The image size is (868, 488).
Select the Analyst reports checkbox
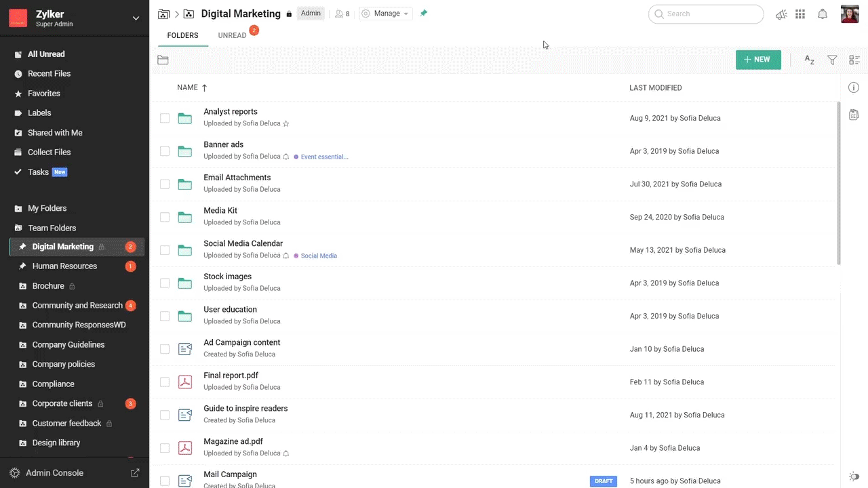pyautogui.click(x=165, y=118)
